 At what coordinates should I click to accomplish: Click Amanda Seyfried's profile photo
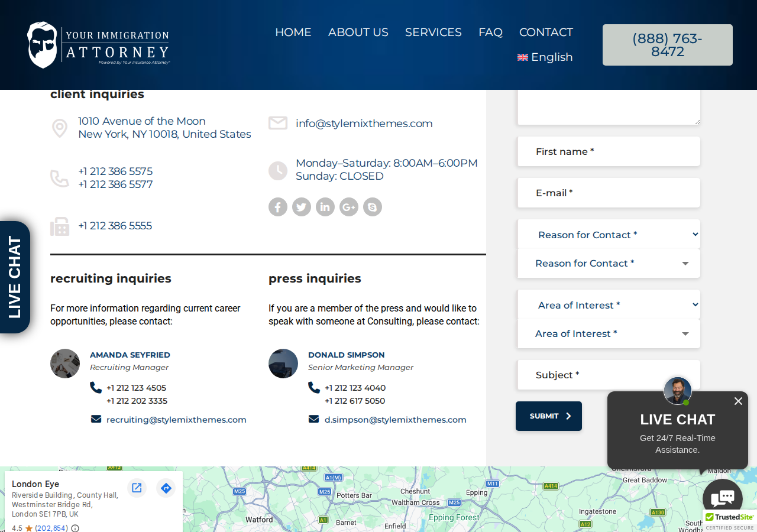click(65, 364)
